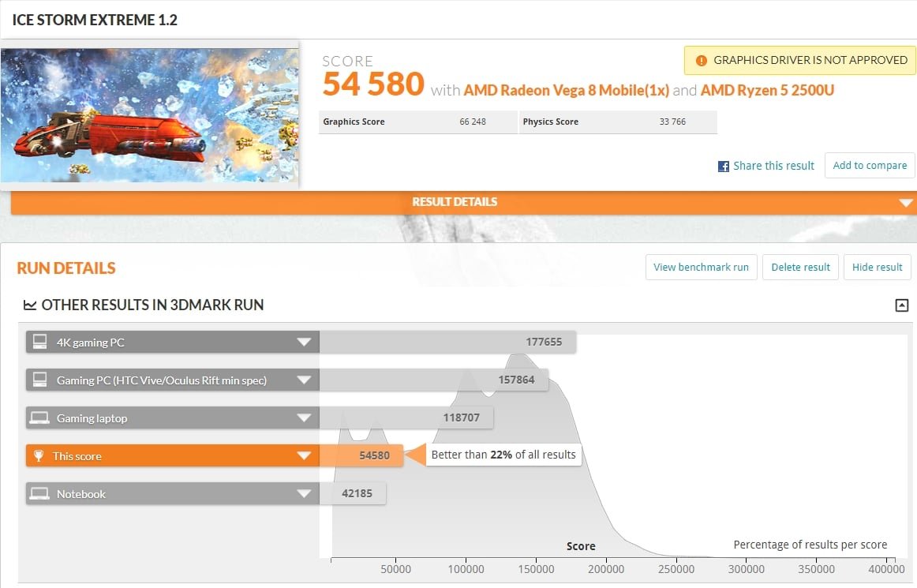
Task: Click the Ice Storm Extreme 1.2 title
Action: click(95, 20)
